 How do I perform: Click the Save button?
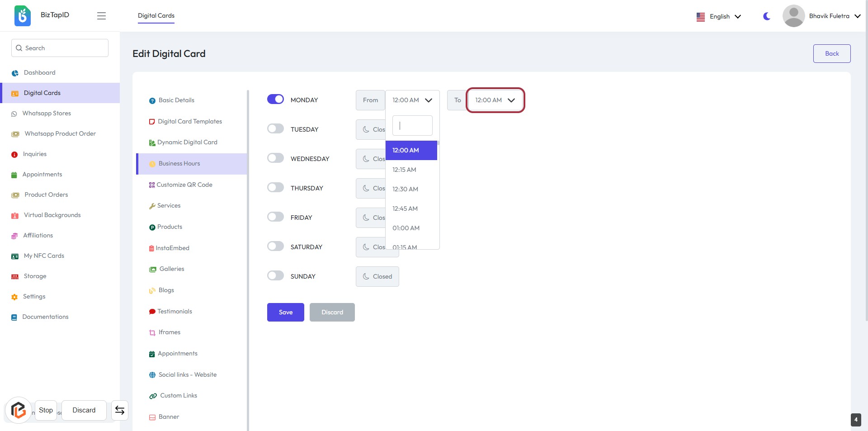pos(285,312)
